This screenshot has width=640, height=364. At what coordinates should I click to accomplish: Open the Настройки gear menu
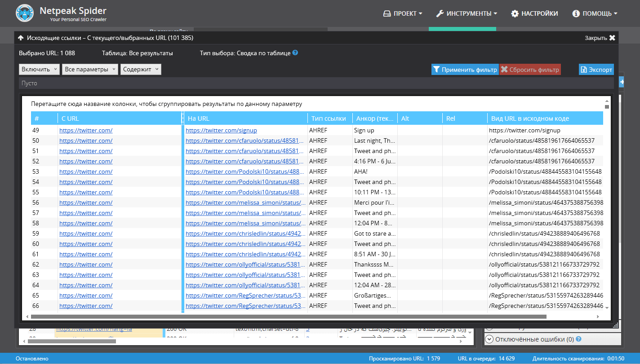pyautogui.click(x=534, y=13)
